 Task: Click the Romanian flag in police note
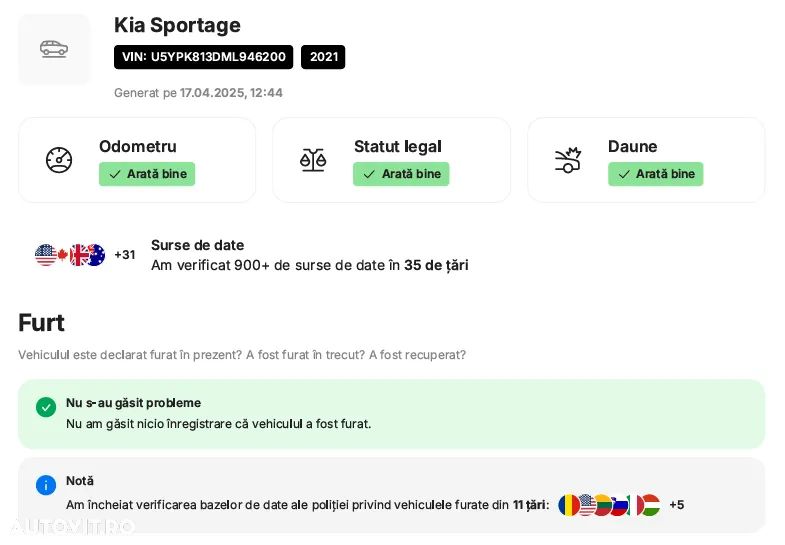[568, 505]
